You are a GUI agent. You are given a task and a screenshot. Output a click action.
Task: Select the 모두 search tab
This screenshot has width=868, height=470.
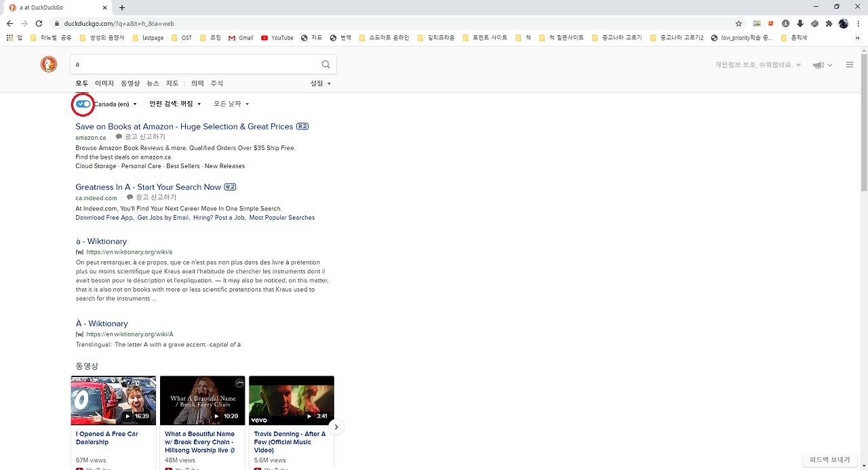point(81,83)
